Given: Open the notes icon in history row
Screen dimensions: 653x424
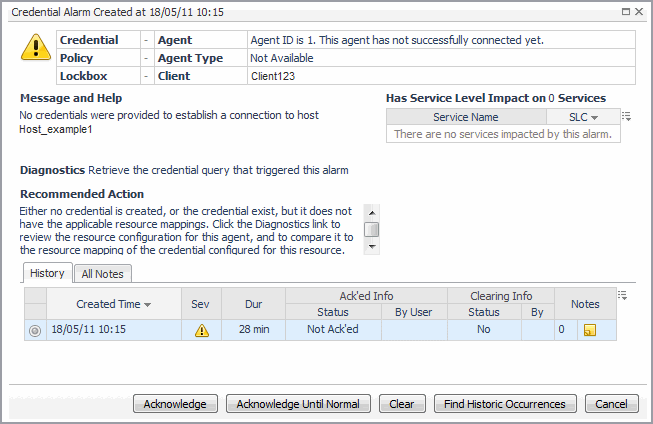Looking at the screenshot, I should 590,330.
